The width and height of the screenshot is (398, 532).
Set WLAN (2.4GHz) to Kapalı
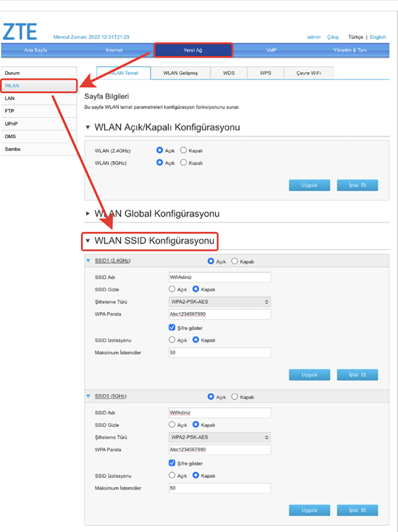tap(183, 150)
